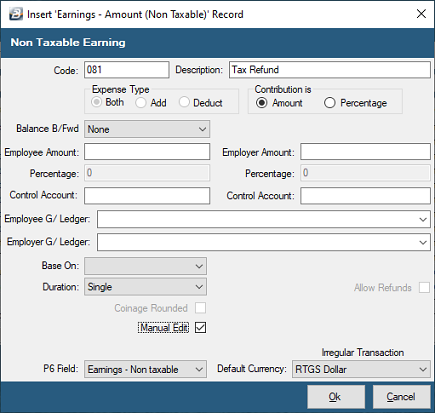This screenshot has width=435, height=413.
Task: Click the Expense Type group label
Action: point(121,89)
